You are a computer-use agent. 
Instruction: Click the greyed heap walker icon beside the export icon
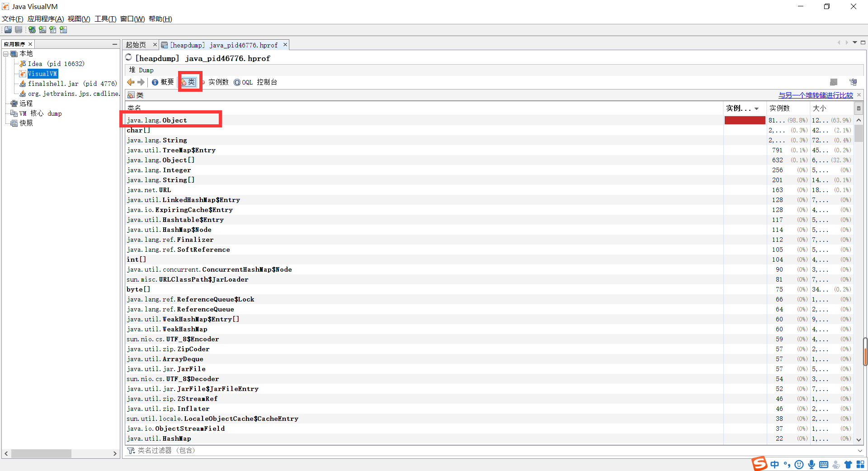834,82
